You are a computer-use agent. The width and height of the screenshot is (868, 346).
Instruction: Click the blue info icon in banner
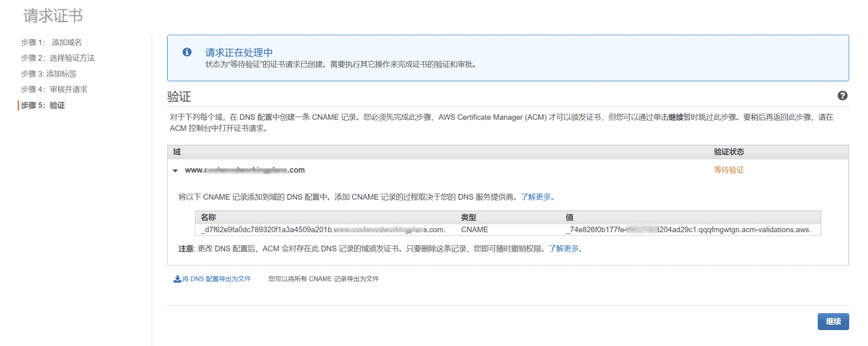click(x=187, y=52)
